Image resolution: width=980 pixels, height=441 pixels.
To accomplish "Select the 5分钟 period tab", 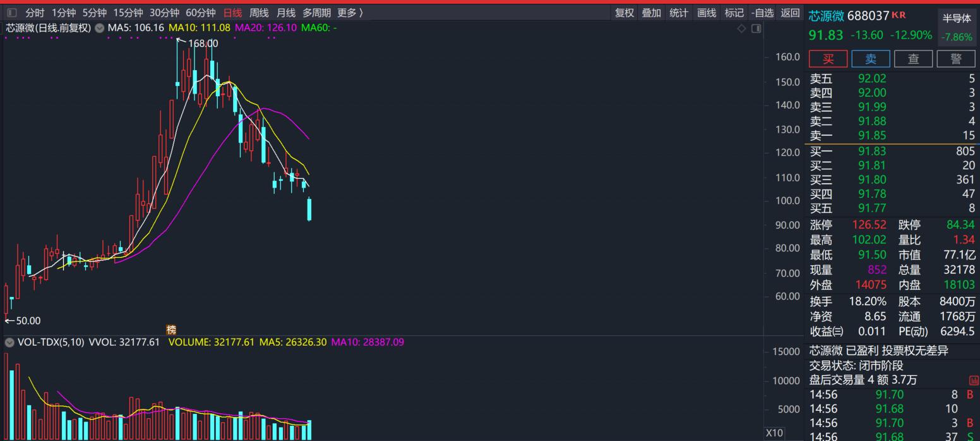I will click(x=95, y=13).
